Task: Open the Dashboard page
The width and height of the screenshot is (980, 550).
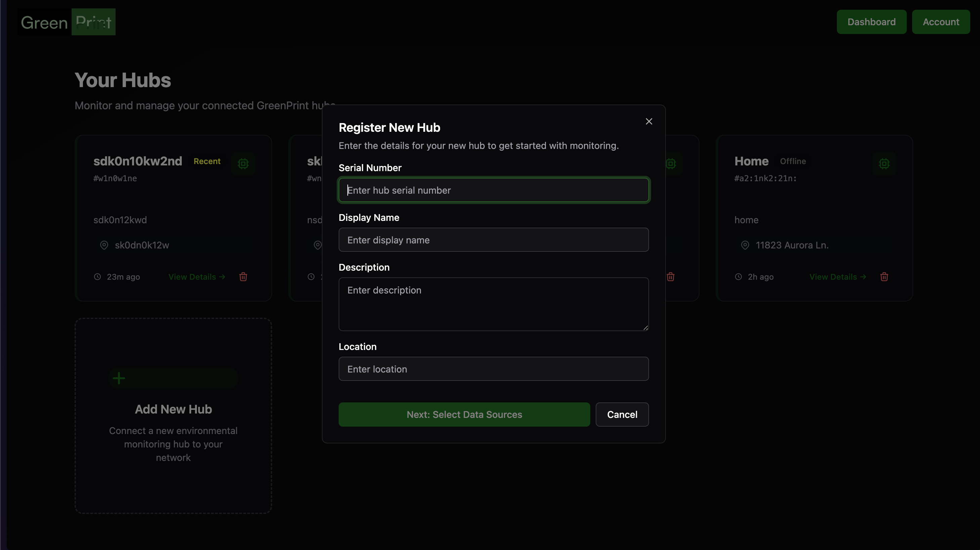Action: click(x=871, y=22)
